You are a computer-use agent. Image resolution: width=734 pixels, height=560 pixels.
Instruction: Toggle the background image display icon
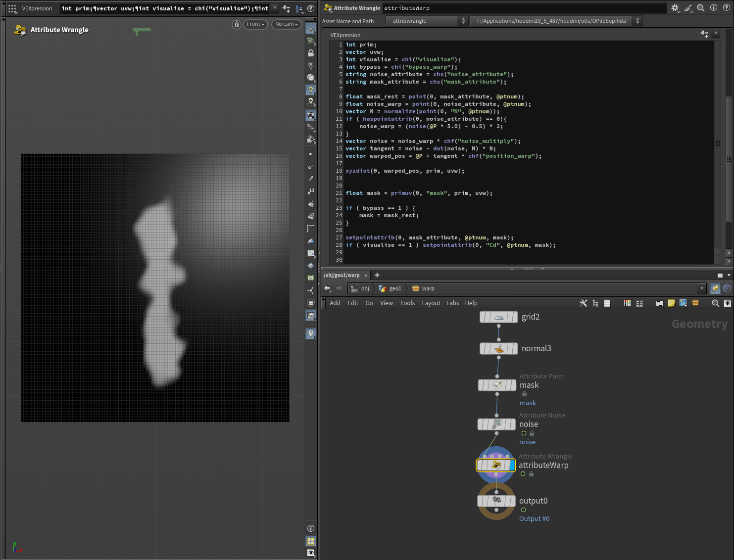(311, 315)
